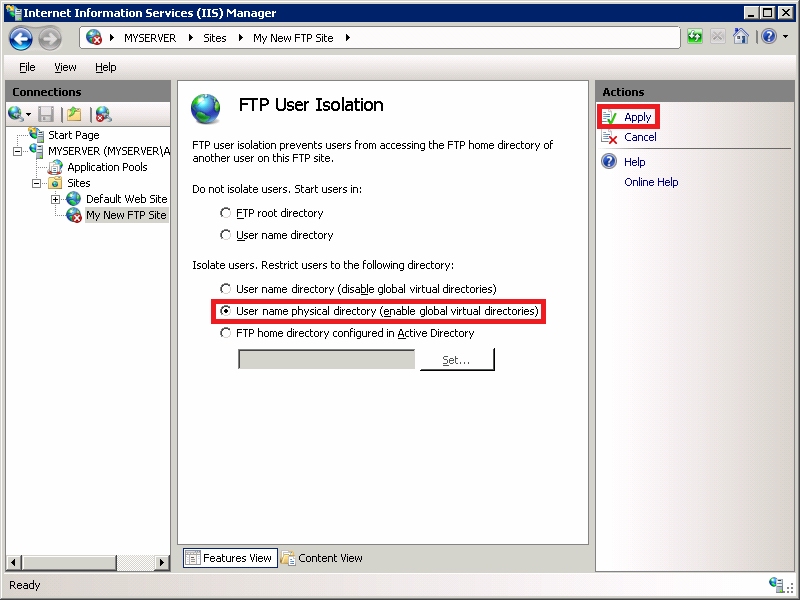This screenshot has width=800, height=600.
Task: Click Cancel in the Actions pane
Action: pyautogui.click(x=640, y=137)
